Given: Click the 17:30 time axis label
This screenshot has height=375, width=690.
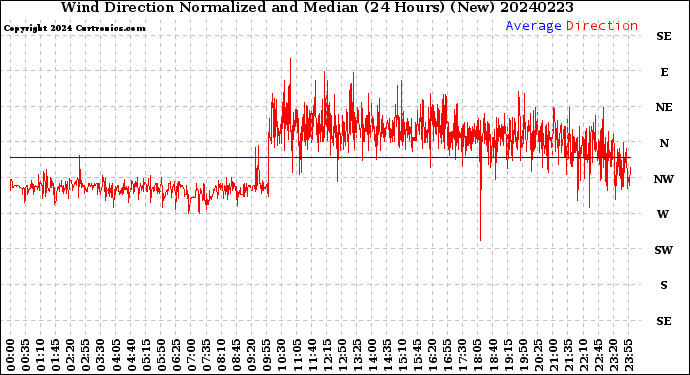Looking at the screenshot, I should coord(462,355).
